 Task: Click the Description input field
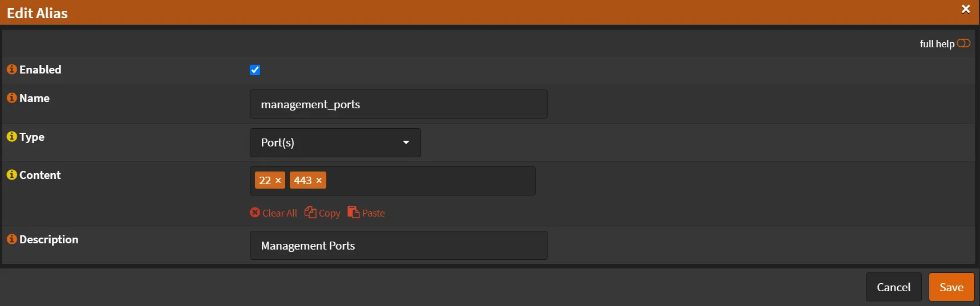398,246
